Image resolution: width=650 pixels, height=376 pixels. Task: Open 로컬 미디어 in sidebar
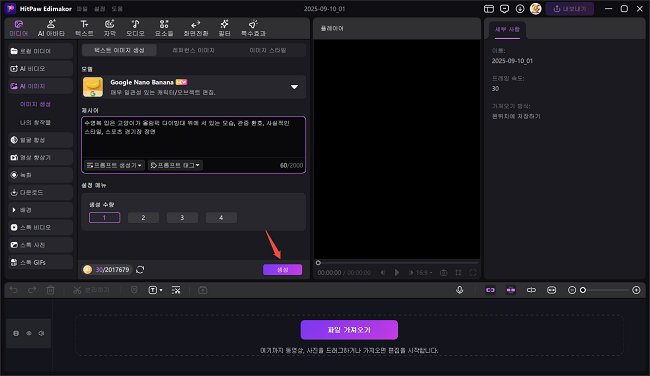(x=40, y=51)
